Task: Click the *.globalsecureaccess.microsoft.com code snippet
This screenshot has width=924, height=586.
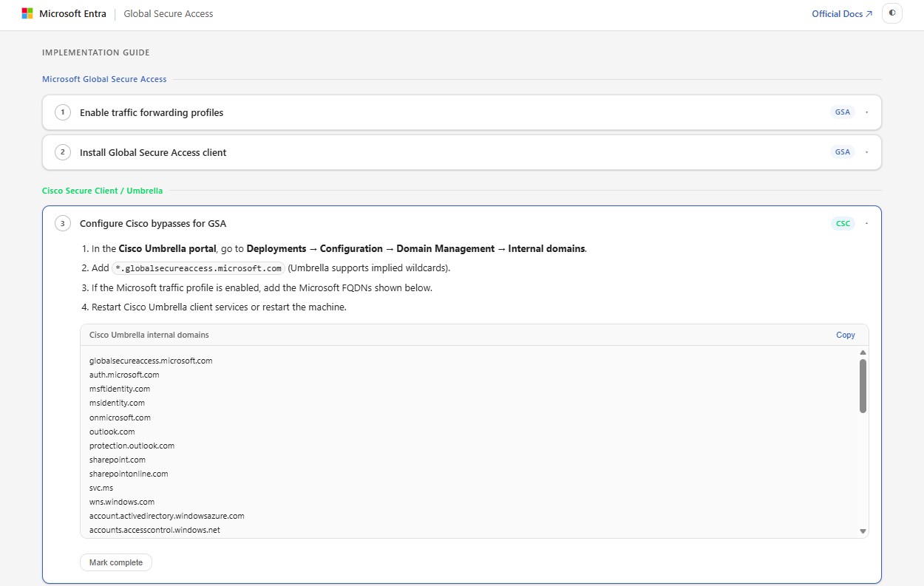Action: 198,268
